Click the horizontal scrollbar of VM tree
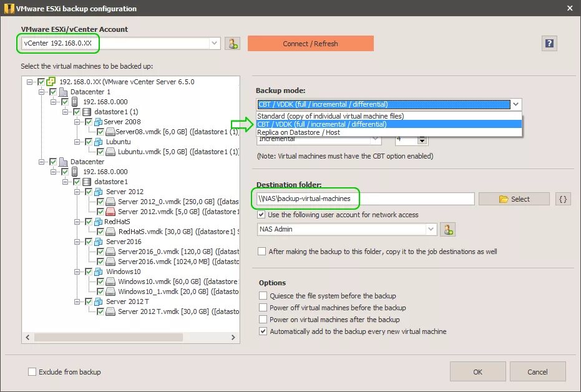Viewport: 581px width, 392px height. tap(109, 337)
